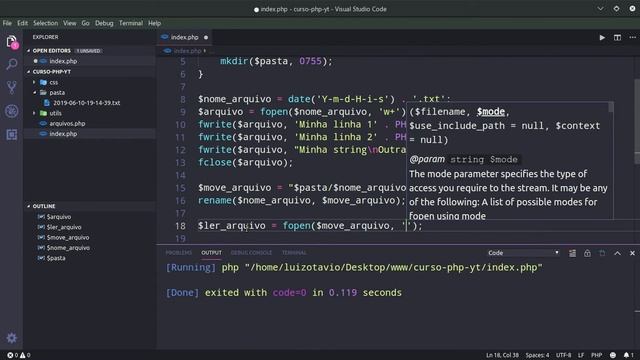Select the index.php editor tab
Viewport: 640px width, 360px height.
pos(185,37)
